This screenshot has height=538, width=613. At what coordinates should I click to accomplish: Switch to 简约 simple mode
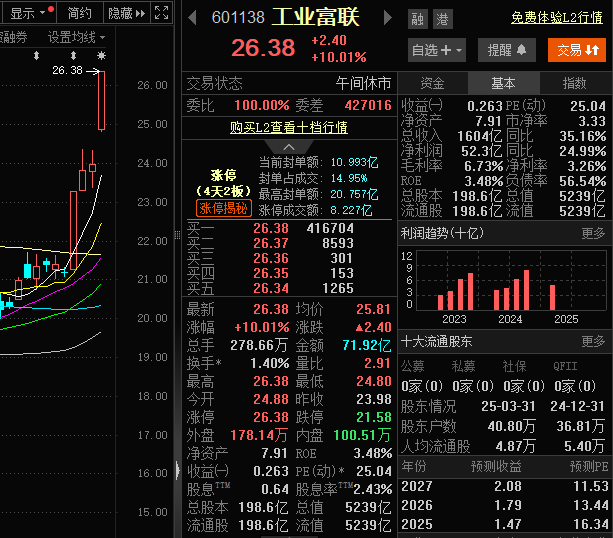tap(80, 13)
